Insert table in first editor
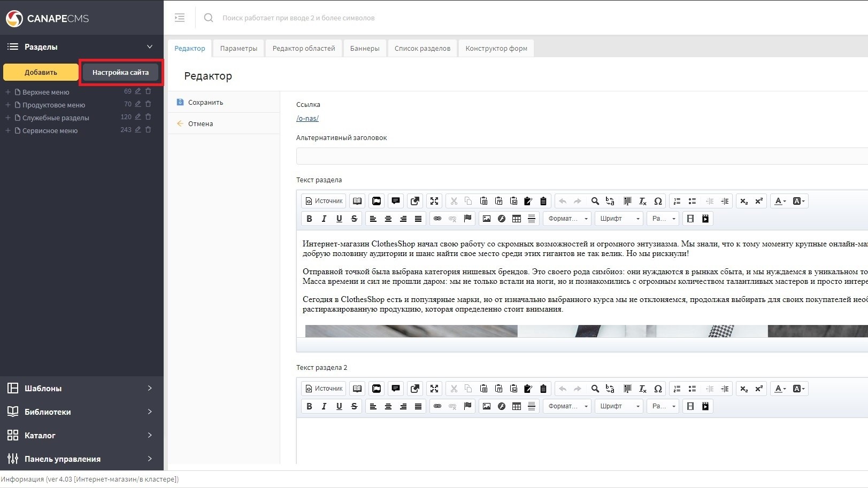This screenshot has width=868, height=488. tap(516, 219)
